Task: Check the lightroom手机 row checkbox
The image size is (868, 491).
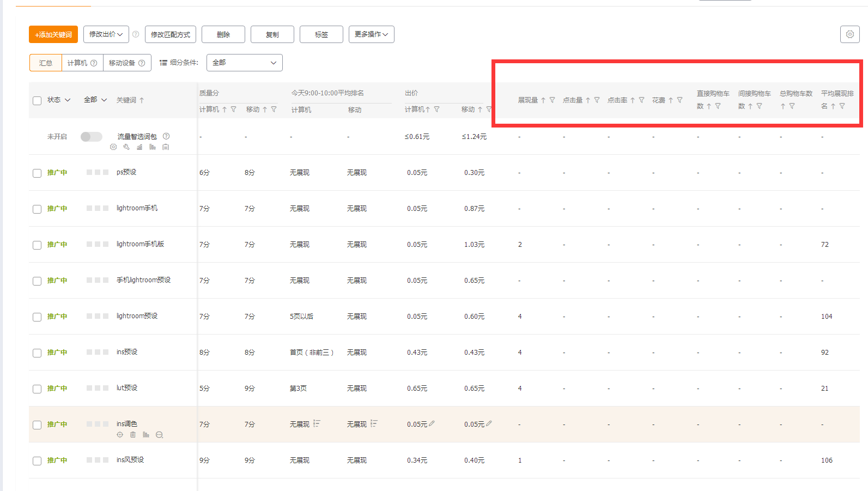Action: click(x=37, y=209)
